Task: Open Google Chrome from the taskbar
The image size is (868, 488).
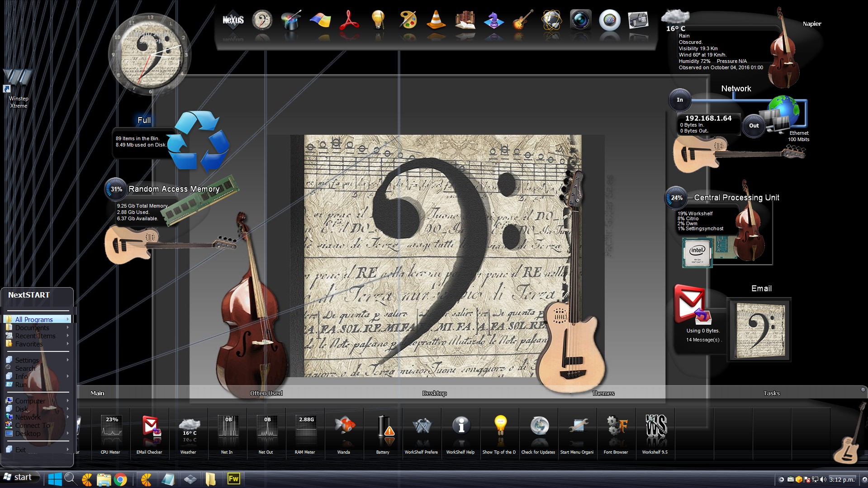Action: click(120, 479)
